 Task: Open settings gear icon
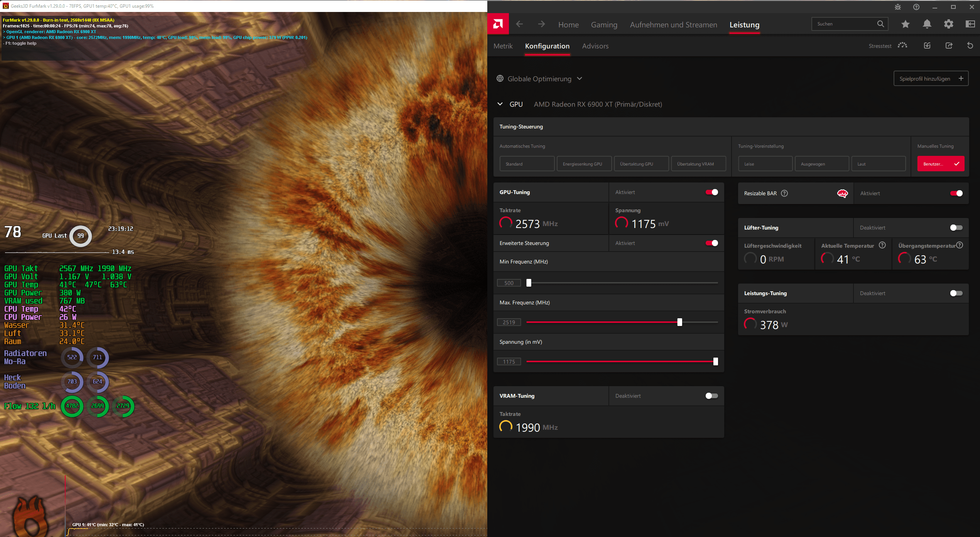click(x=948, y=24)
